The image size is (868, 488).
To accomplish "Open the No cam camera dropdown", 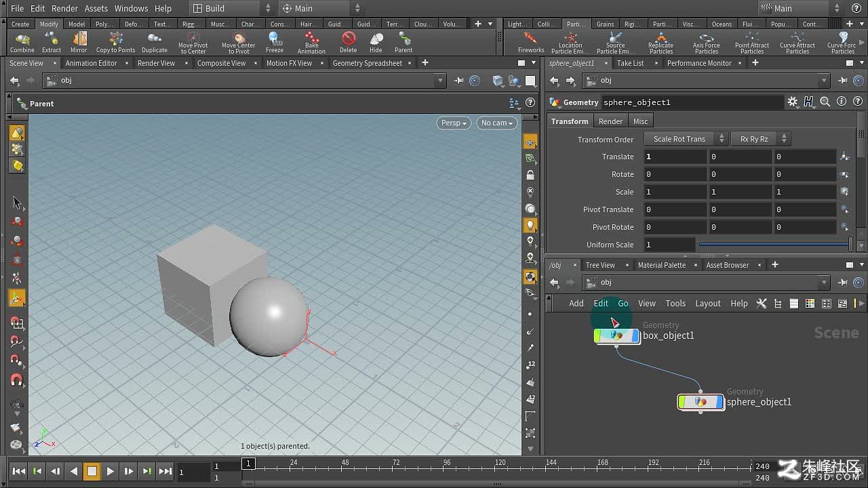I will pyautogui.click(x=496, y=123).
